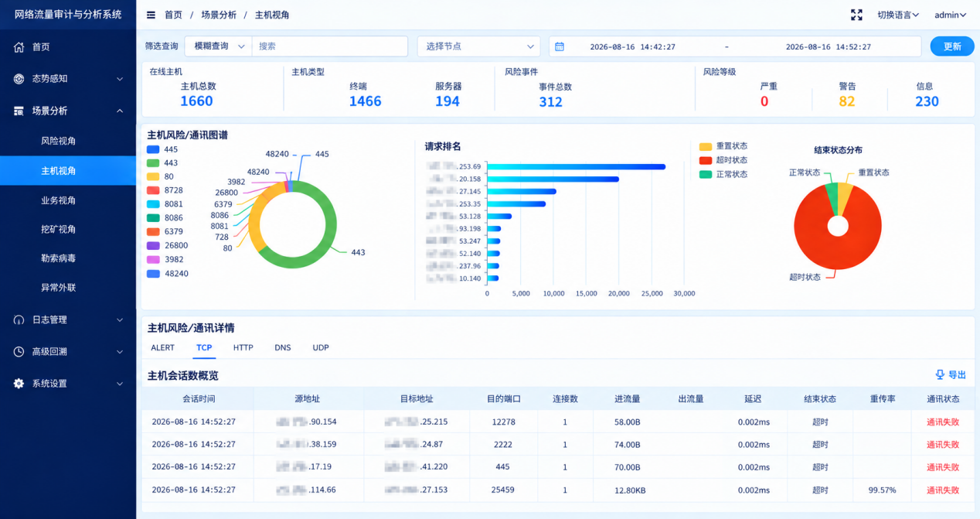Screen dimensions: 980x519
Task: Toggle 重置状态 legend swatch
Action: coord(705,146)
